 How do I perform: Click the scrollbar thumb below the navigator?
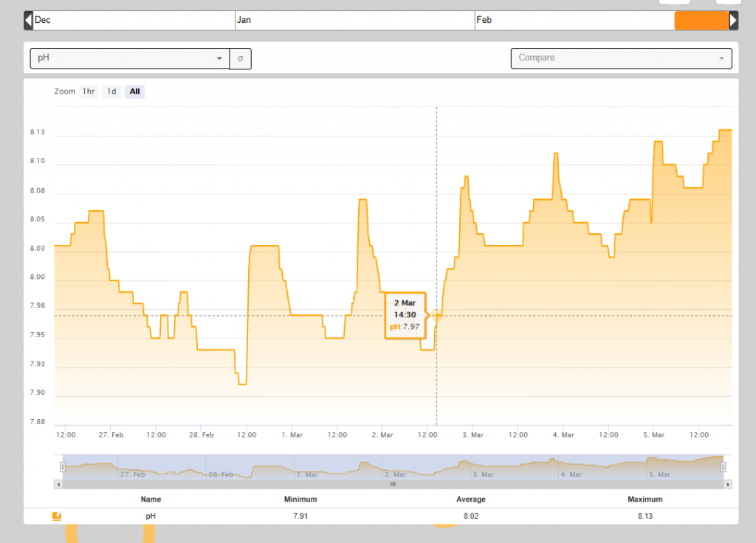[x=393, y=485]
